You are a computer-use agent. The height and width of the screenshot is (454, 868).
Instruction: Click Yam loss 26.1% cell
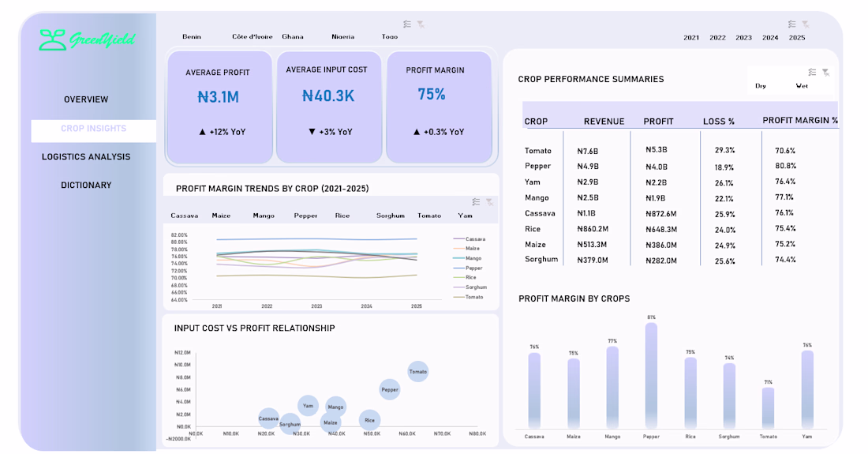click(x=724, y=182)
